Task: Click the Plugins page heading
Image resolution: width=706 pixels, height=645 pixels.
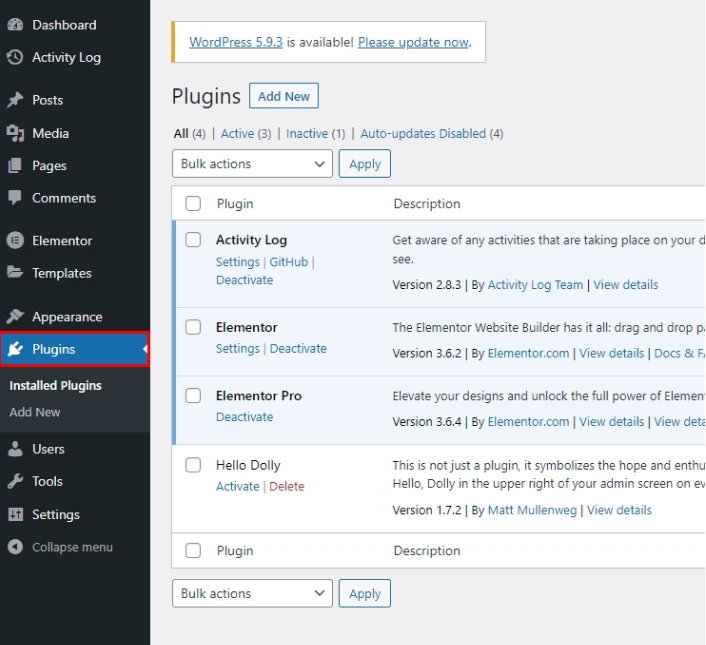Action: pyautogui.click(x=206, y=96)
